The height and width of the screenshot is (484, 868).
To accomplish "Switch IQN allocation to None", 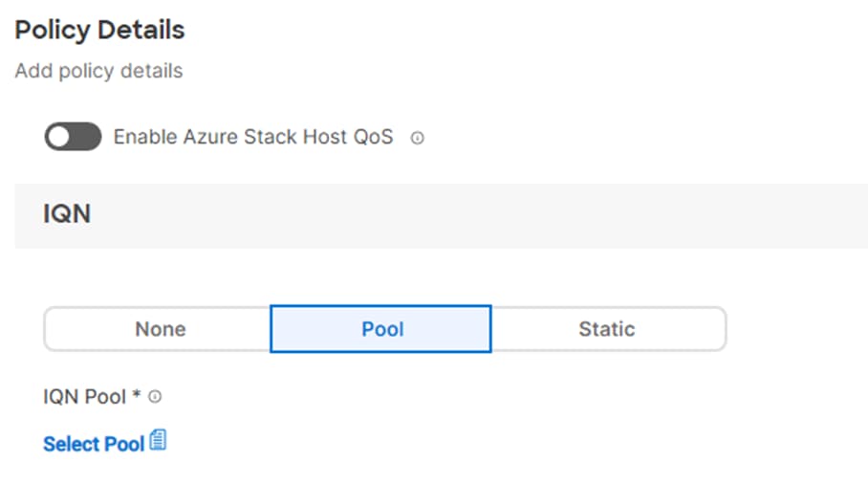I will click(158, 329).
